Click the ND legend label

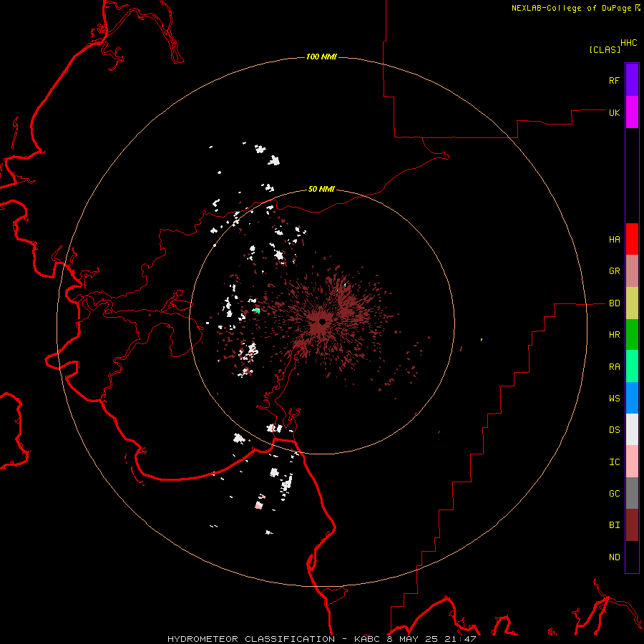(x=614, y=557)
